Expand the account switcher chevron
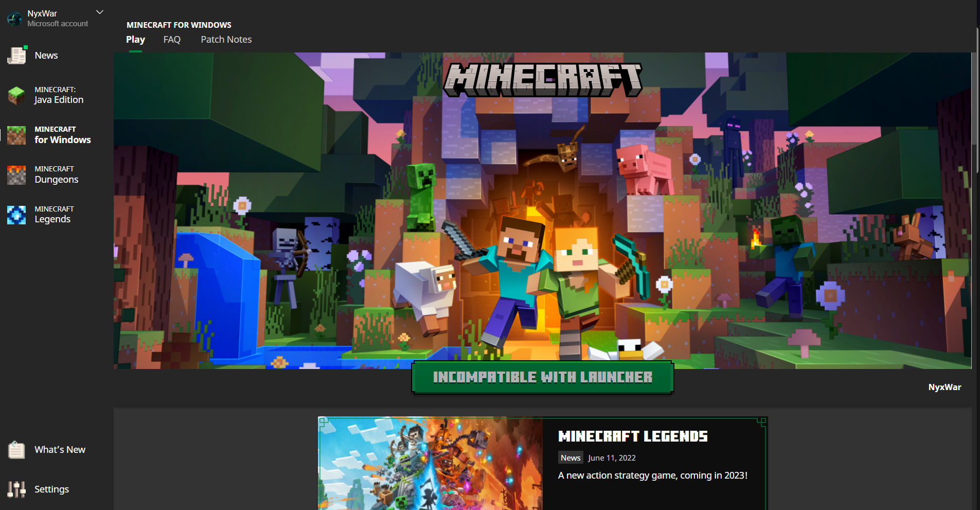980x510 pixels. pyautogui.click(x=100, y=12)
